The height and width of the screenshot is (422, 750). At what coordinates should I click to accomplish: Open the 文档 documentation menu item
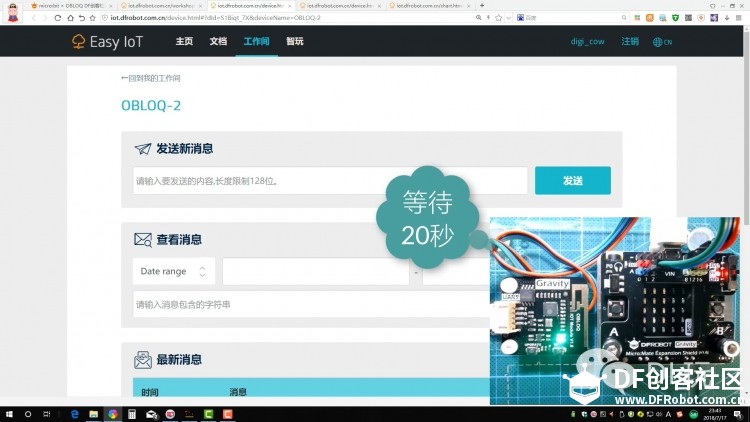218,41
